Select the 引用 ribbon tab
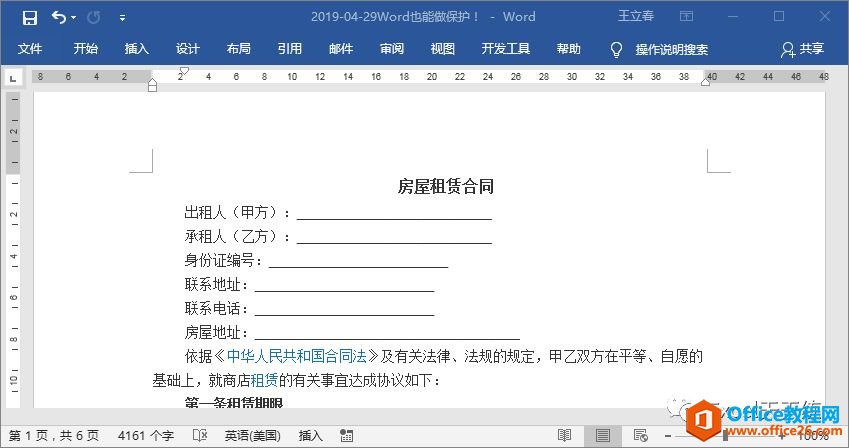This screenshot has width=849, height=448. 289,49
